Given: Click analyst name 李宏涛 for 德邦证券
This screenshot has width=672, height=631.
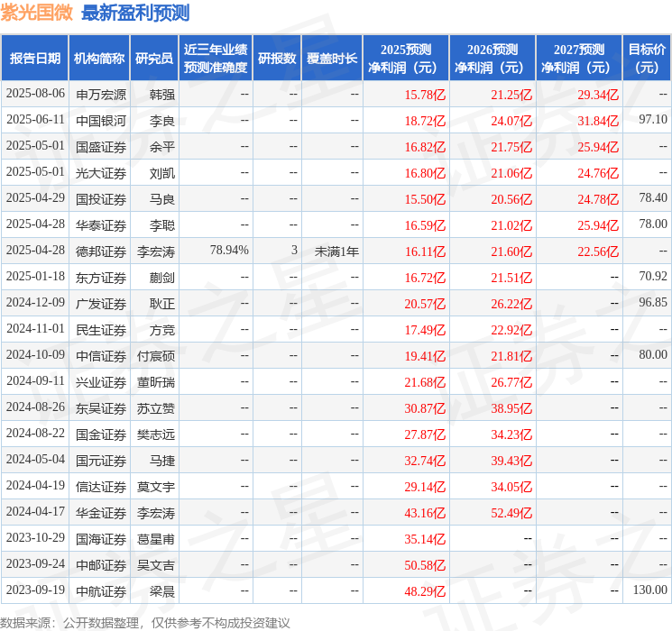Looking at the screenshot, I should click(x=155, y=251).
